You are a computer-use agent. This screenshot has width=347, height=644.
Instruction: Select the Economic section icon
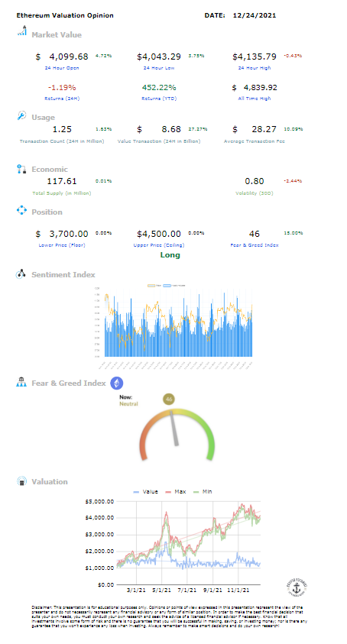coord(21,168)
